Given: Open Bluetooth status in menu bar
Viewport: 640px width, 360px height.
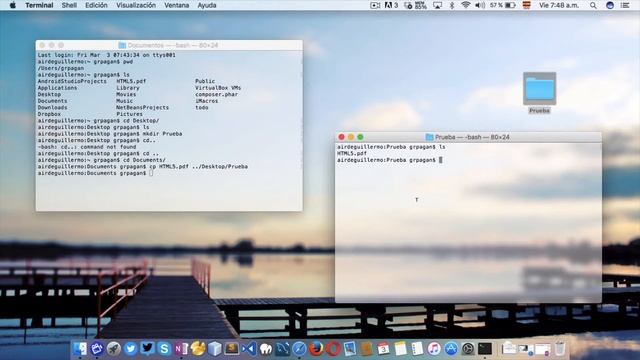Looking at the screenshot, I should [x=452, y=5].
